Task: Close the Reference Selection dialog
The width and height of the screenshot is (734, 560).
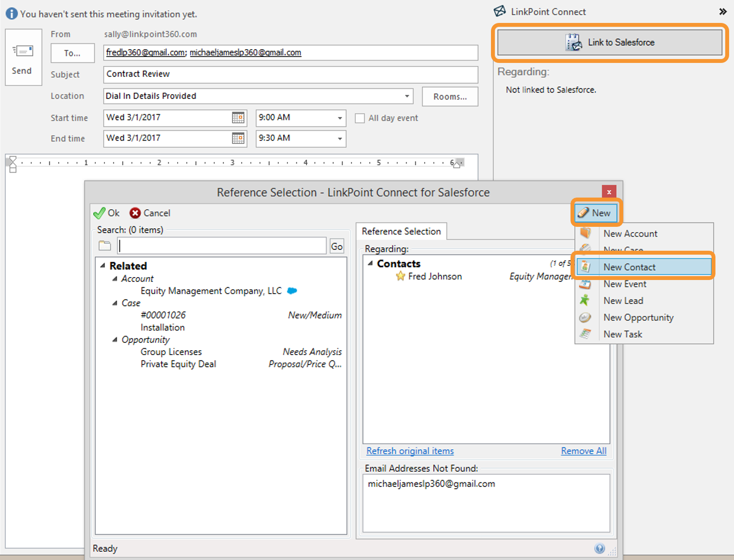Action: pos(609,192)
